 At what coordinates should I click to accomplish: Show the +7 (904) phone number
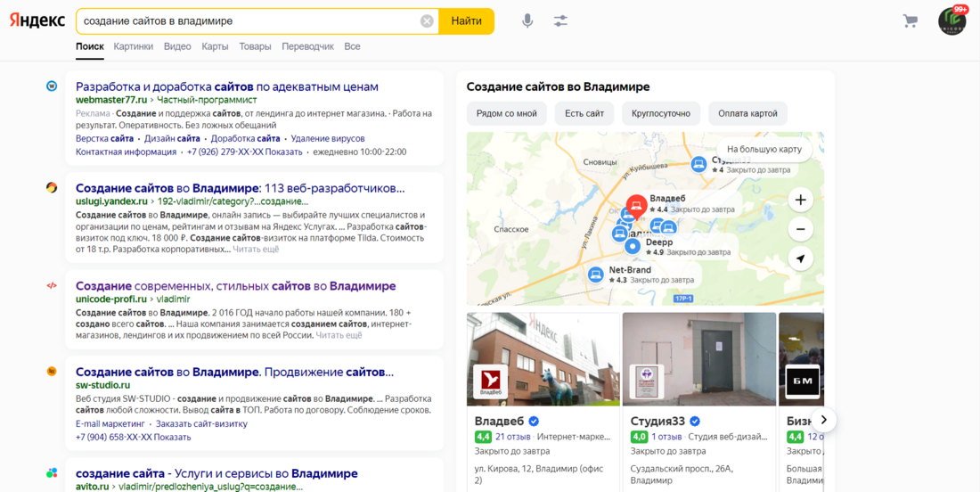(x=133, y=437)
